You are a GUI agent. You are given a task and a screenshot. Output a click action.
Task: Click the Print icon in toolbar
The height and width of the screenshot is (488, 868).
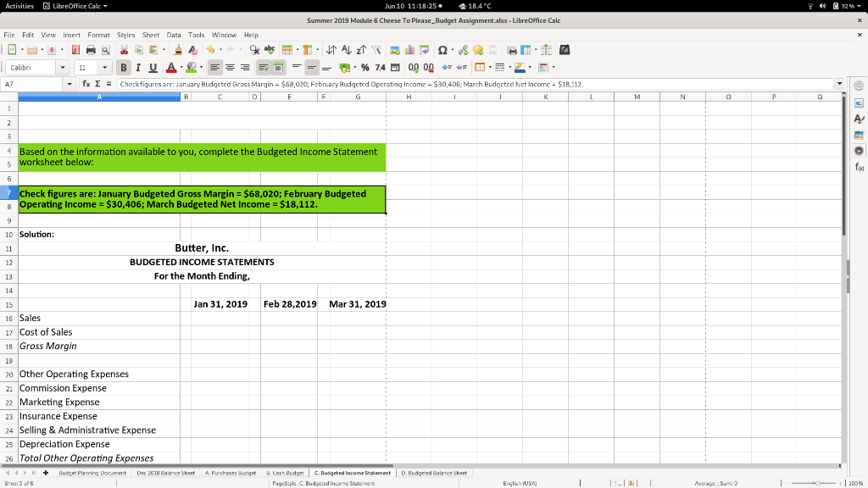(x=91, y=50)
